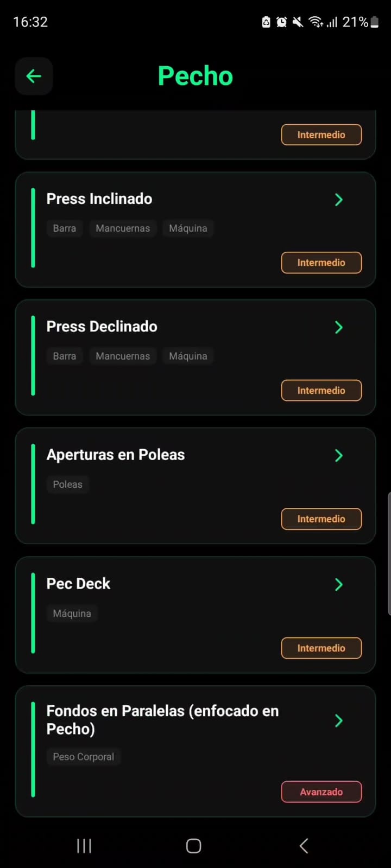The image size is (391, 868).
Task: Tap the green back arrow button
Action: click(34, 76)
